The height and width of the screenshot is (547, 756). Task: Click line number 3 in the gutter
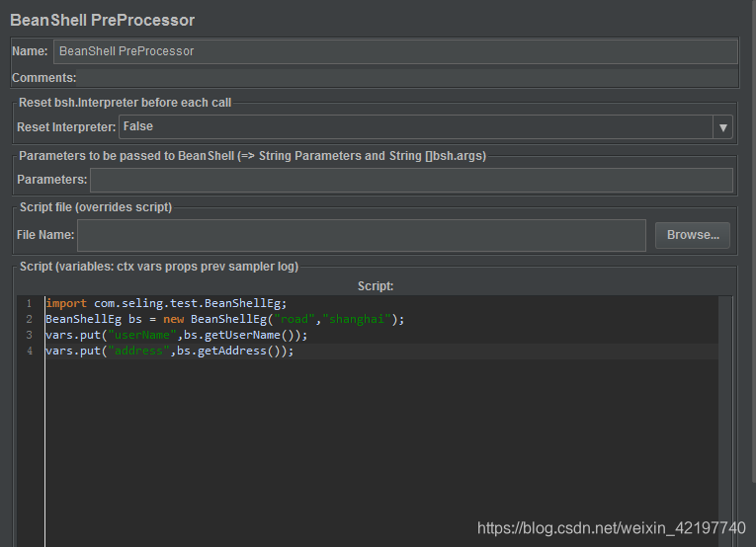29,335
